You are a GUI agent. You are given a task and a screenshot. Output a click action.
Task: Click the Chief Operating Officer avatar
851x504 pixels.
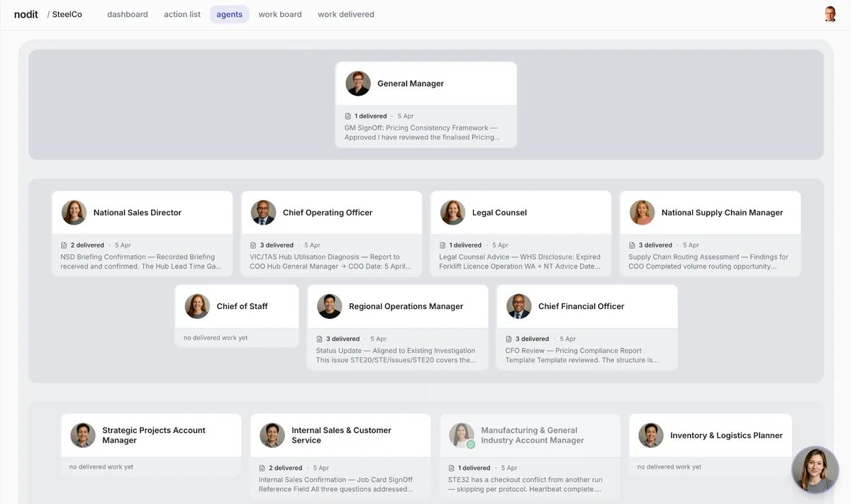point(263,213)
